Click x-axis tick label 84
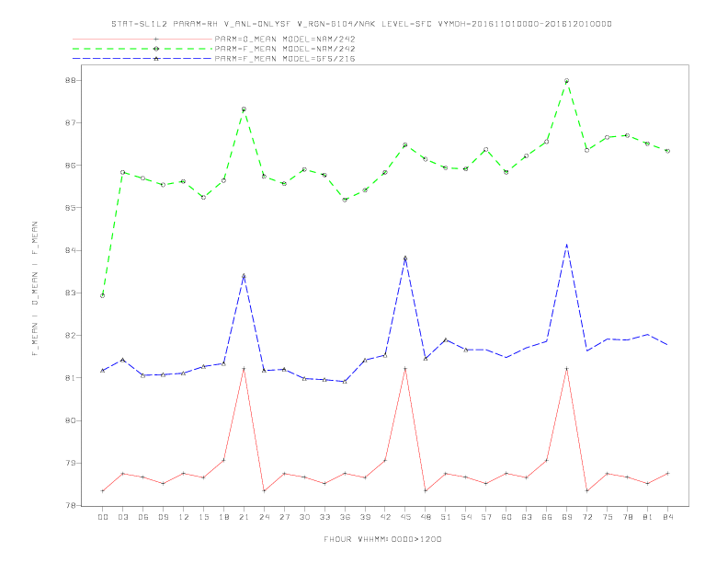 point(667,517)
